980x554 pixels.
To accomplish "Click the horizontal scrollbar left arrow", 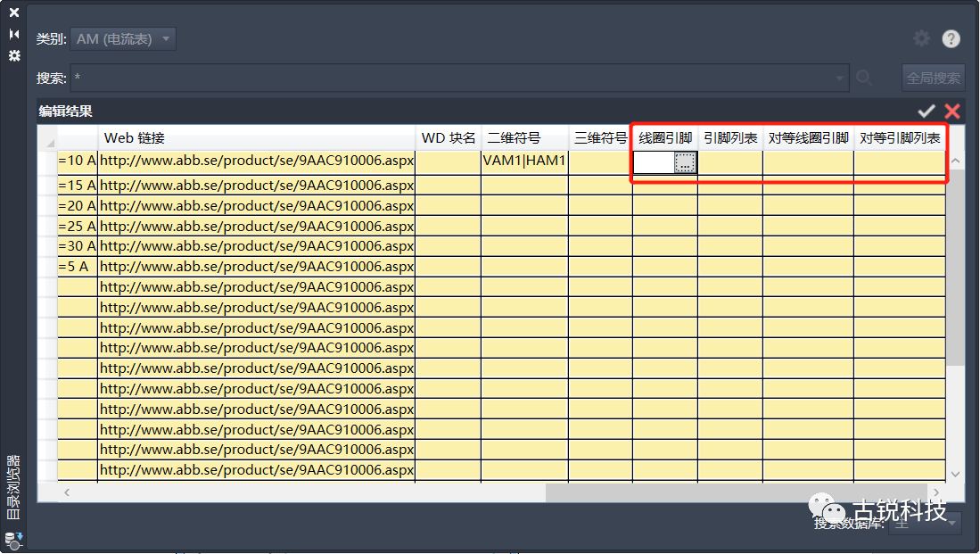I will coord(66,492).
